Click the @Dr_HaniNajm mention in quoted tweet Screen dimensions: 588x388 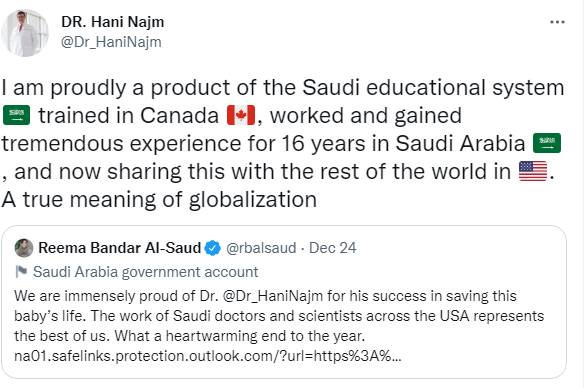273,296
